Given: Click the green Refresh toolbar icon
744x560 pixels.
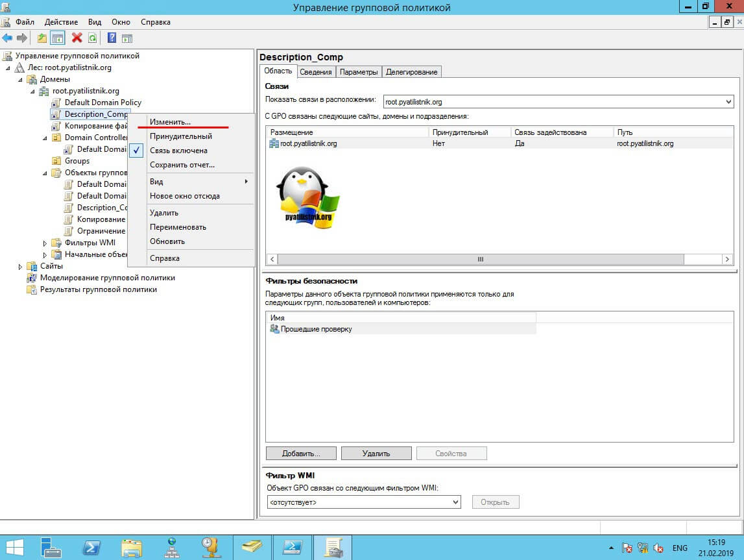Looking at the screenshot, I should 92,38.
